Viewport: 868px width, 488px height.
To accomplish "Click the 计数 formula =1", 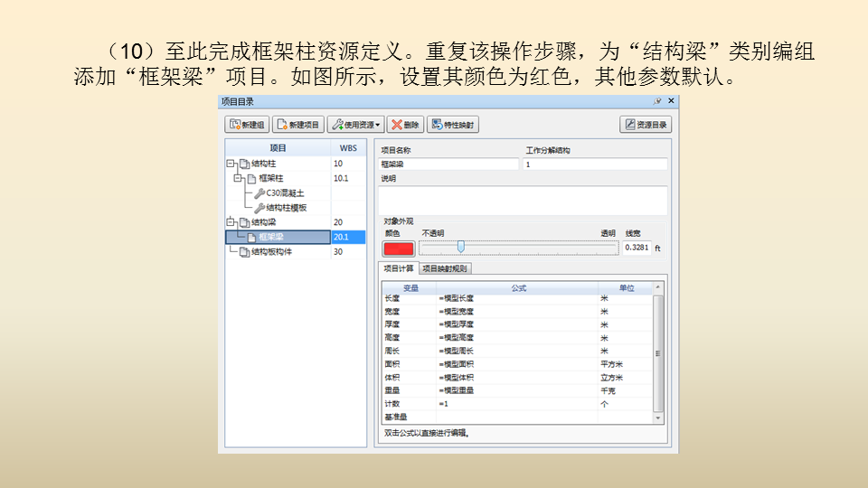I will tap(443, 404).
